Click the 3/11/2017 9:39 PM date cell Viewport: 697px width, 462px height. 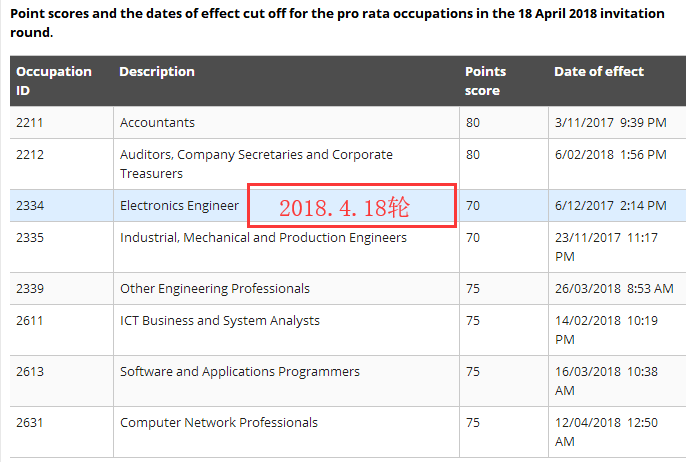point(610,123)
